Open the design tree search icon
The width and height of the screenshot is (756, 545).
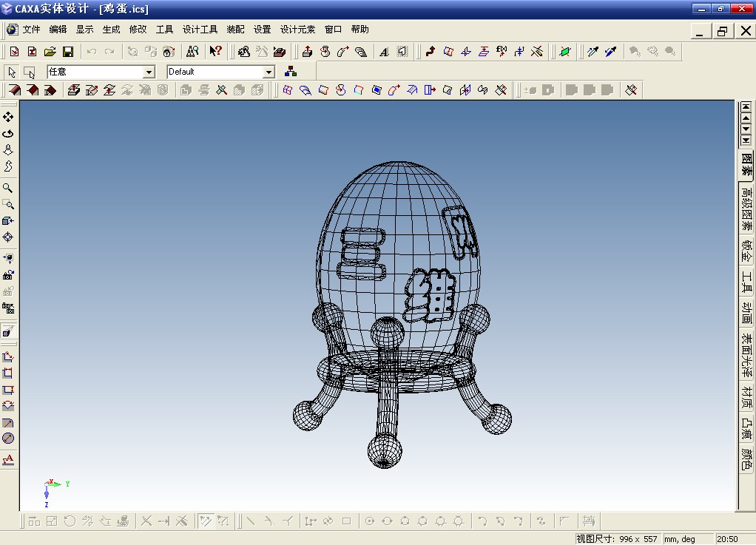pos(192,52)
